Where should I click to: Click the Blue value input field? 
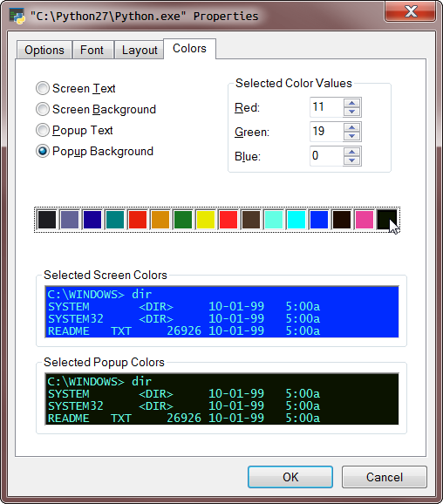point(326,156)
